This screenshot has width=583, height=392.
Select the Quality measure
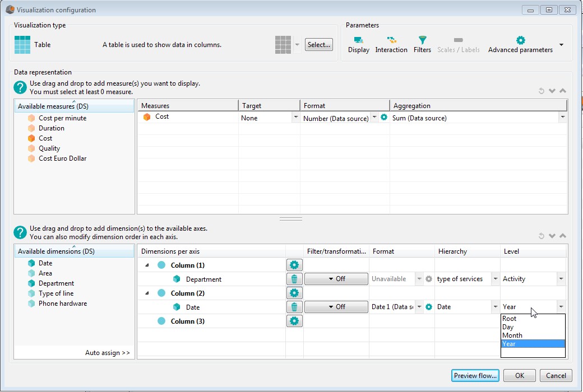click(x=49, y=148)
